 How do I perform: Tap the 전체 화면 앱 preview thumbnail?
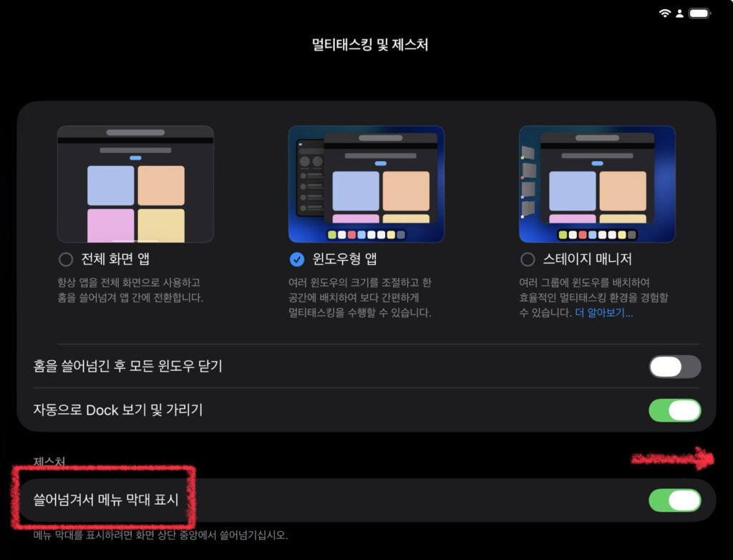click(x=135, y=184)
